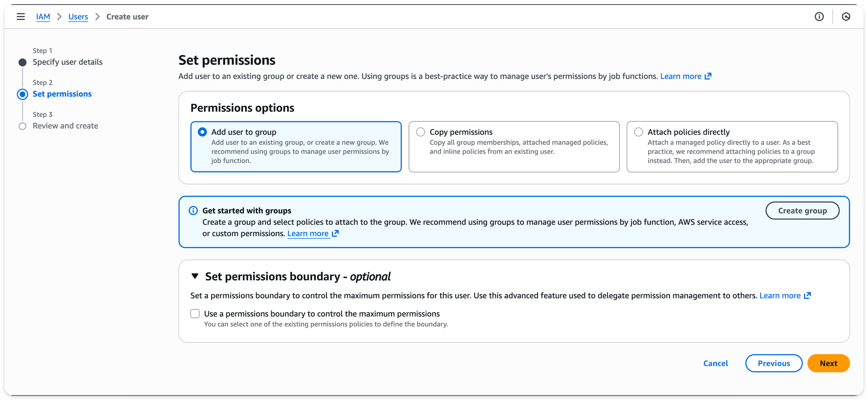
Task: Click the chevron between Users and Create user
Action: click(97, 17)
